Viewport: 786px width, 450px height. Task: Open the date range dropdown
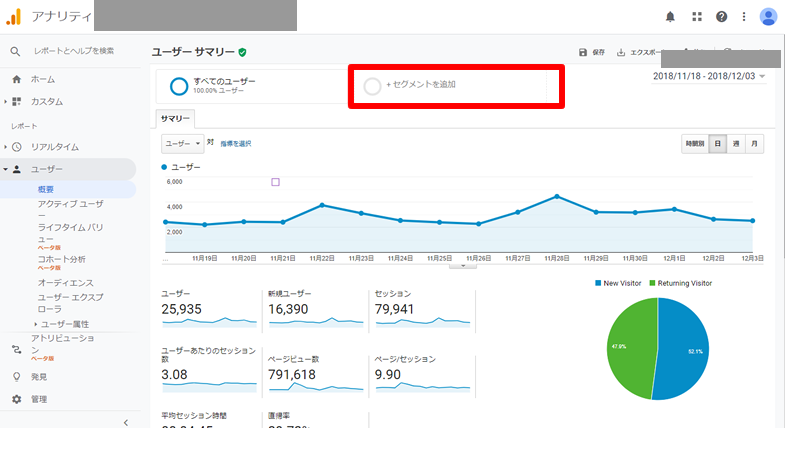(x=709, y=76)
